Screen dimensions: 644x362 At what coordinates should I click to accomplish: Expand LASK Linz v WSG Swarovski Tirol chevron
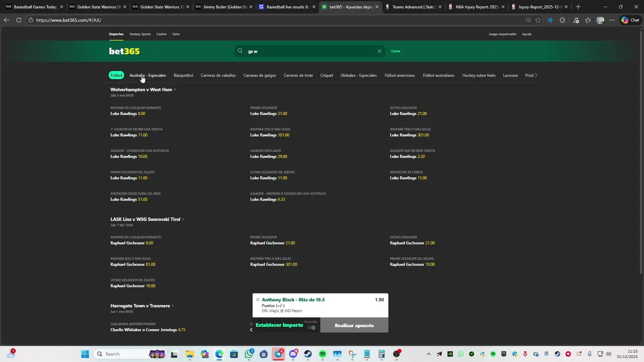183,219
